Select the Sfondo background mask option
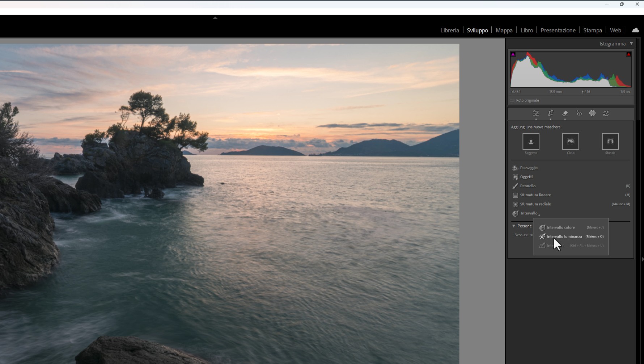 [610, 142]
